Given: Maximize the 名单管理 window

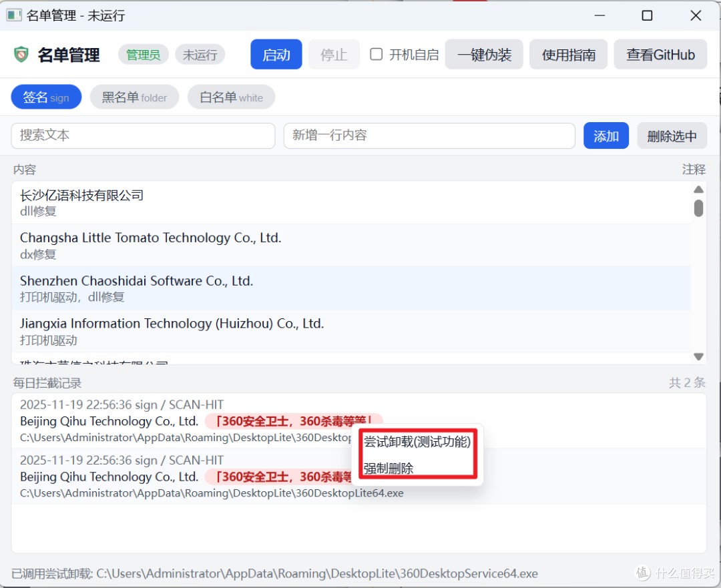Looking at the screenshot, I should [x=647, y=15].
